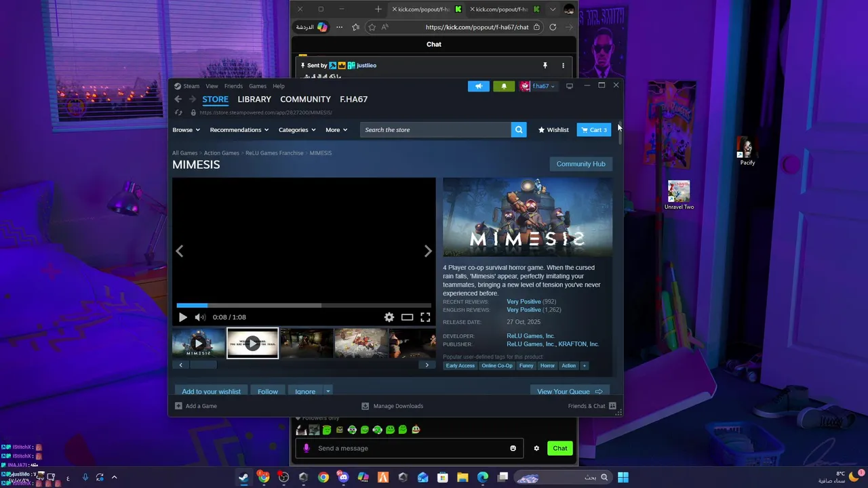Seek in the trailer progress bar

point(304,306)
